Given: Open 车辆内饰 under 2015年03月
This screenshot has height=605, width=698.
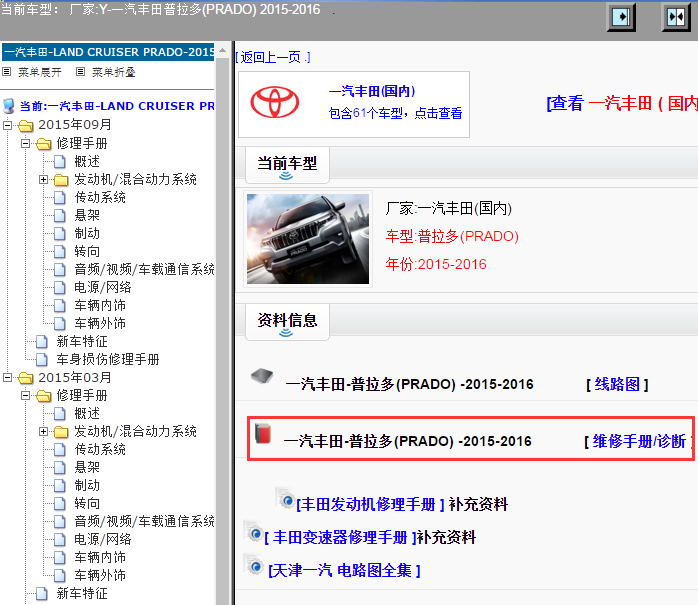Looking at the screenshot, I should click(x=100, y=557).
